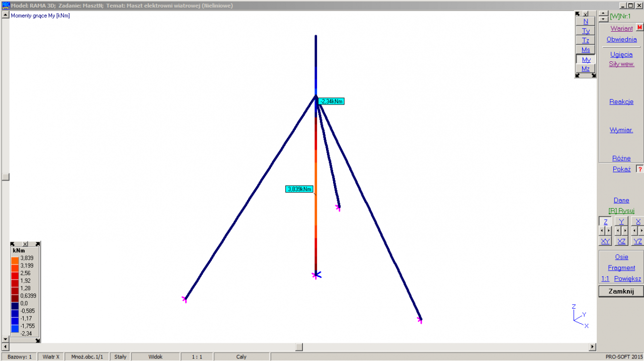
Task: Open the Ugięcia deflections view
Action: tap(621, 54)
